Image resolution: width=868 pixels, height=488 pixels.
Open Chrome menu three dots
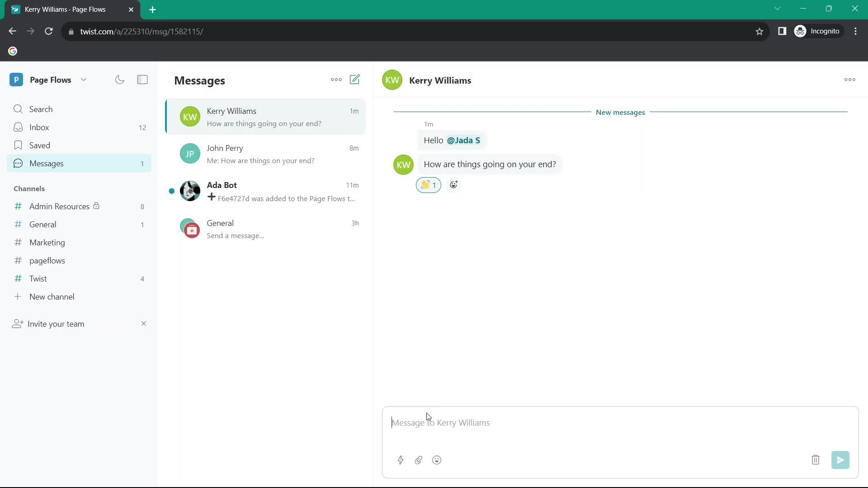point(856,31)
